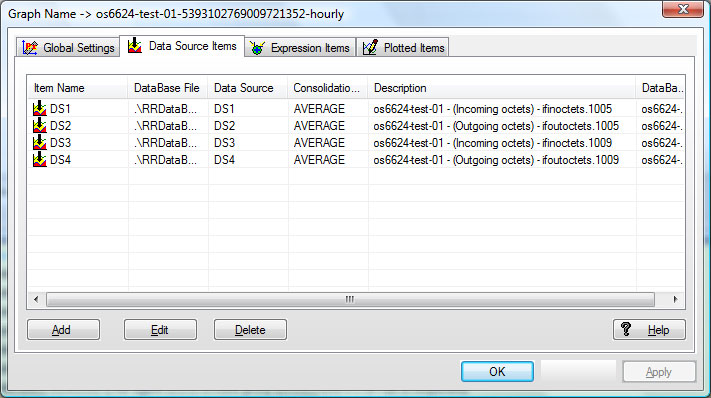
Task: Click DS1 in the Data Source column
Action: point(224,109)
